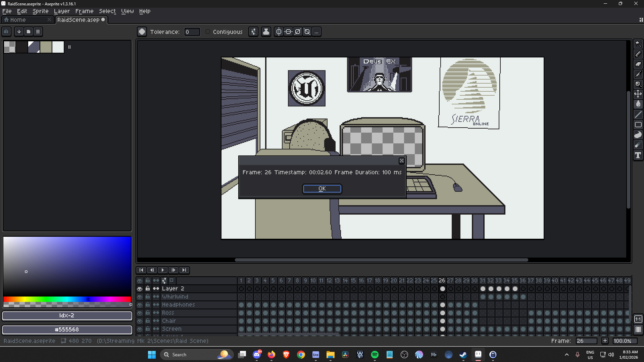Click OK in the frame info dialog
Image resolution: width=644 pixels, height=362 pixels.
pos(322,189)
